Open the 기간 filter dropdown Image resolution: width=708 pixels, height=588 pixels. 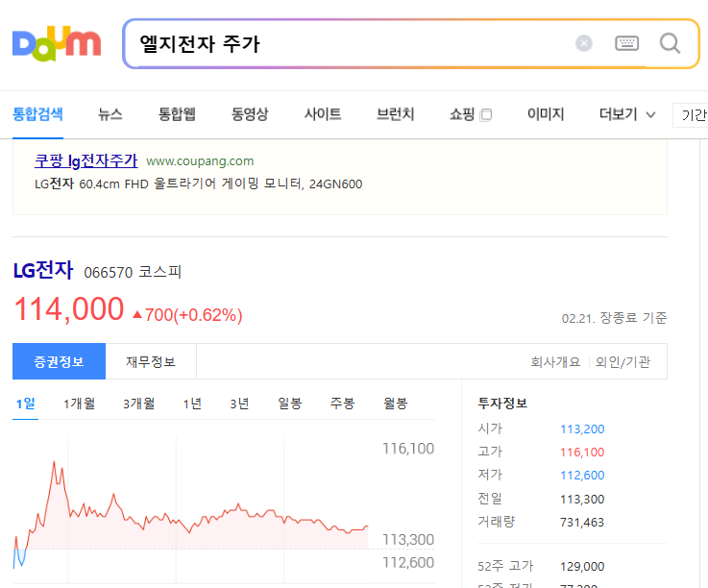[x=691, y=115]
